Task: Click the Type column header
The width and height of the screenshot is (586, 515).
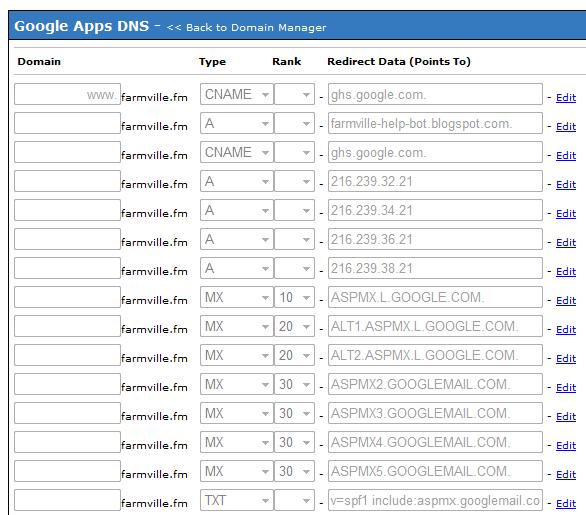Action: tap(212, 62)
